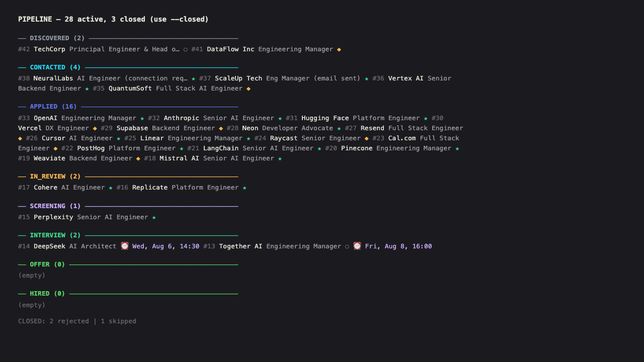
Task: Click the green star after Mistral AI Senior AI Engineer
Action: point(280,158)
